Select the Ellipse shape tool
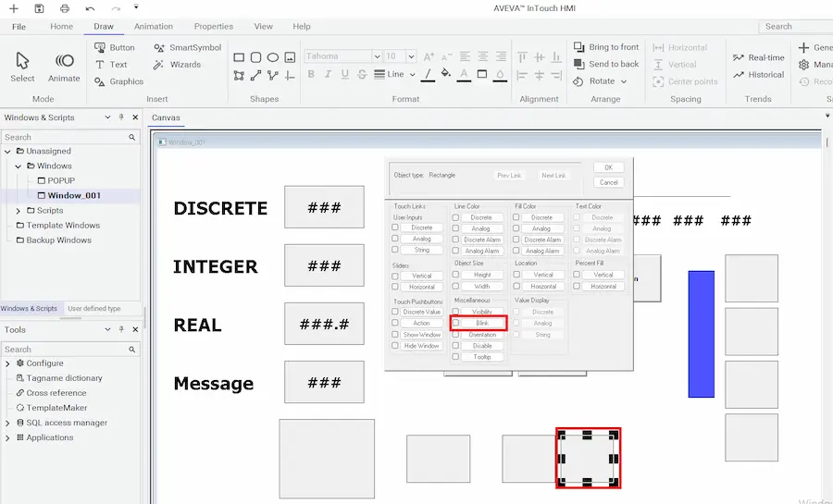This screenshot has height=504, width=833. (x=272, y=57)
